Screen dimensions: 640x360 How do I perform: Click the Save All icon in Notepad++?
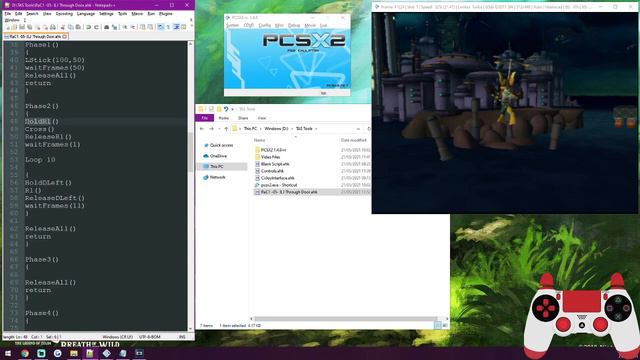(x=30, y=27)
